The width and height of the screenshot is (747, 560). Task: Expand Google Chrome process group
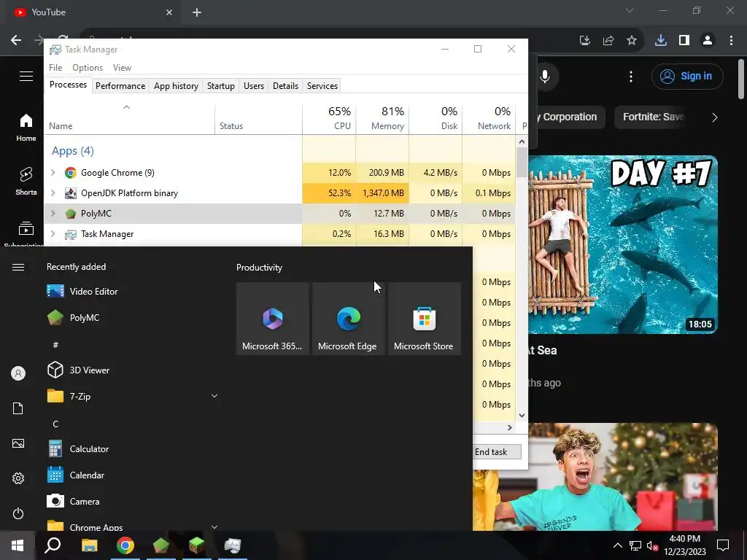click(x=53, y=172)
